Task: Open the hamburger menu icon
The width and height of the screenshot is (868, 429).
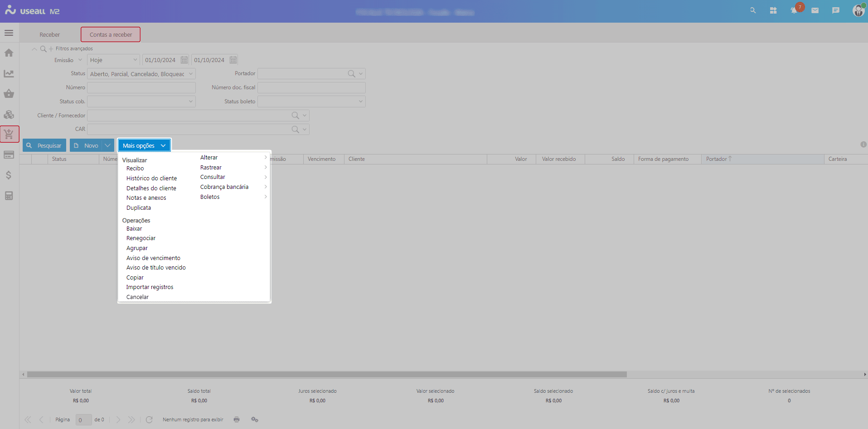Action: coord(9,33)
